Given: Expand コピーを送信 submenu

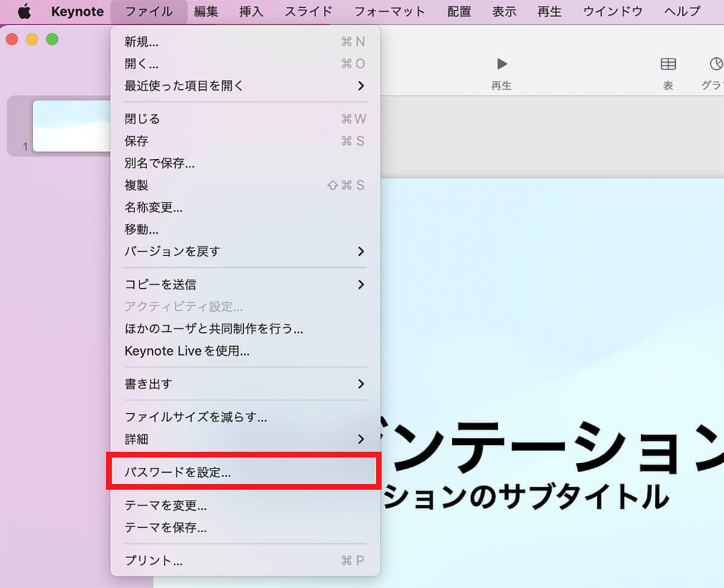Looking at the screenshot, I should (x=245, y=285).
